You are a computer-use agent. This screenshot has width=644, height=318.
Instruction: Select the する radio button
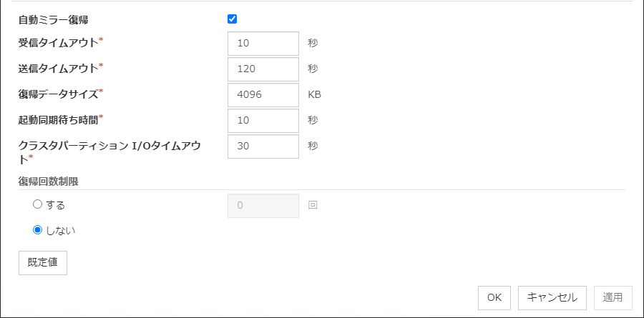[38, 204]
